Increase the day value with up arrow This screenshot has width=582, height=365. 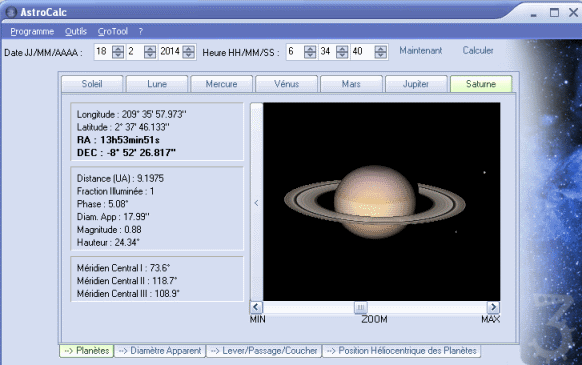click(x=118, y=49)
